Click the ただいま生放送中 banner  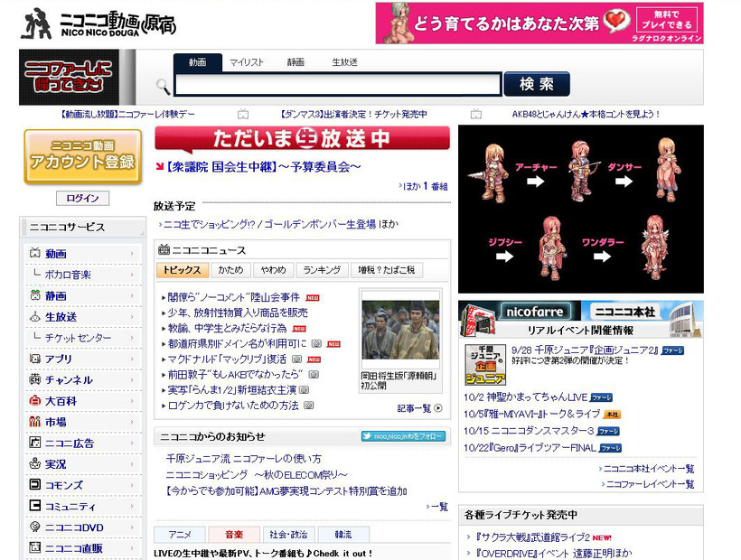(302, 139)
